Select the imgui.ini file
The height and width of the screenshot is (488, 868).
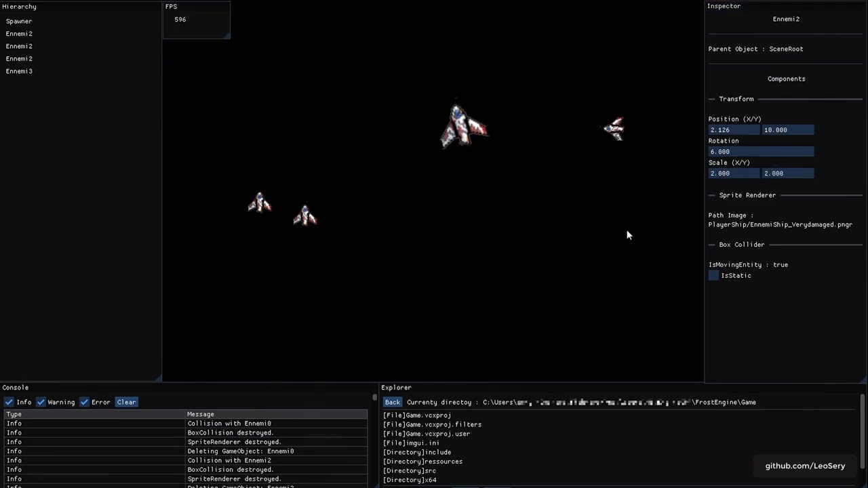click(411, 443)
